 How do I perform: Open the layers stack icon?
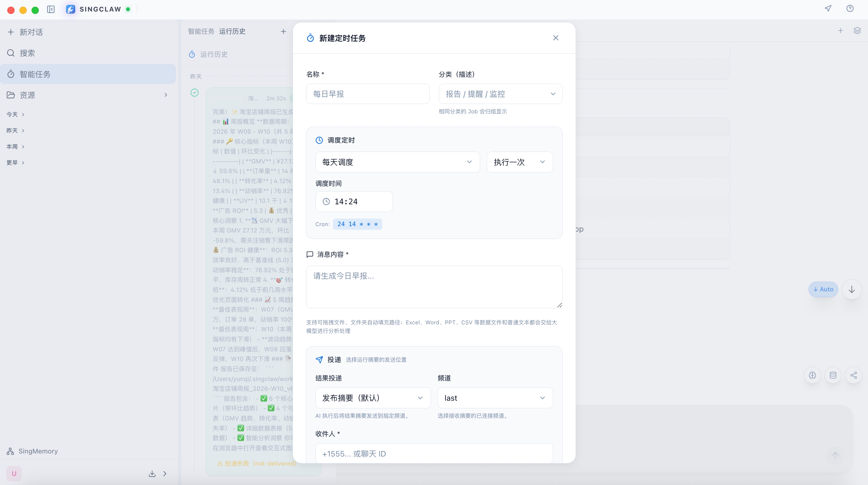click(857, 31)
